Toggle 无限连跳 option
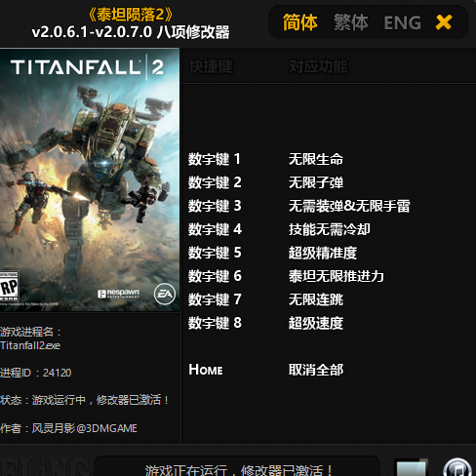The width and height of the screenshot is (476, 476). [x=316, y=299]
